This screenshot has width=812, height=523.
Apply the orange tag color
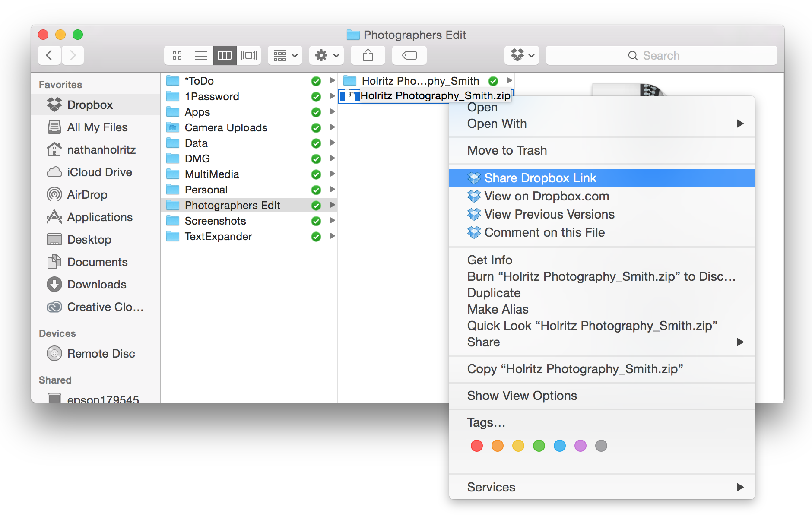point(498,446)
